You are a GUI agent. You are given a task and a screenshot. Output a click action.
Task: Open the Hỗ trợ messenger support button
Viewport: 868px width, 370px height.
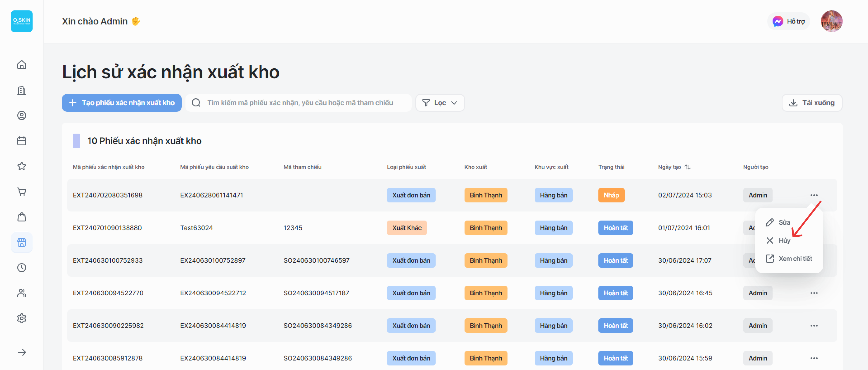(x=788, y=21)
